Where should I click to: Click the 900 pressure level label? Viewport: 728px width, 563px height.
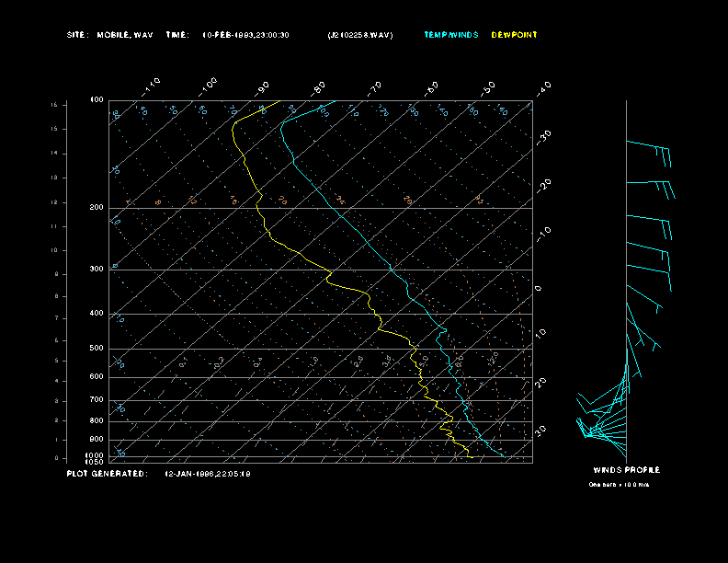(x=97, y=439)
